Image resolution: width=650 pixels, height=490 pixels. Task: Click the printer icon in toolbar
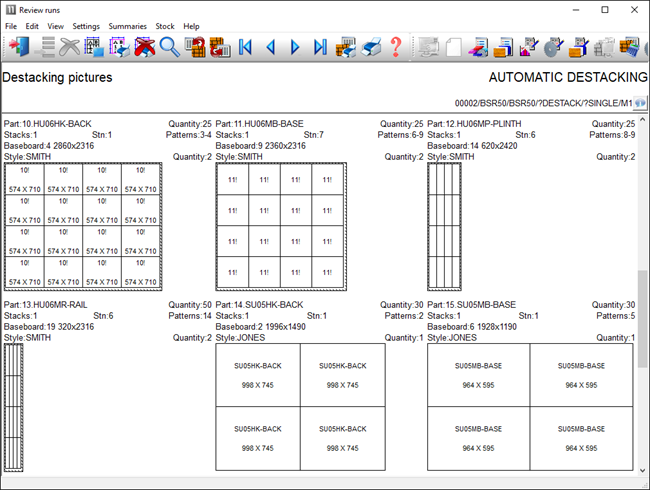371,46
